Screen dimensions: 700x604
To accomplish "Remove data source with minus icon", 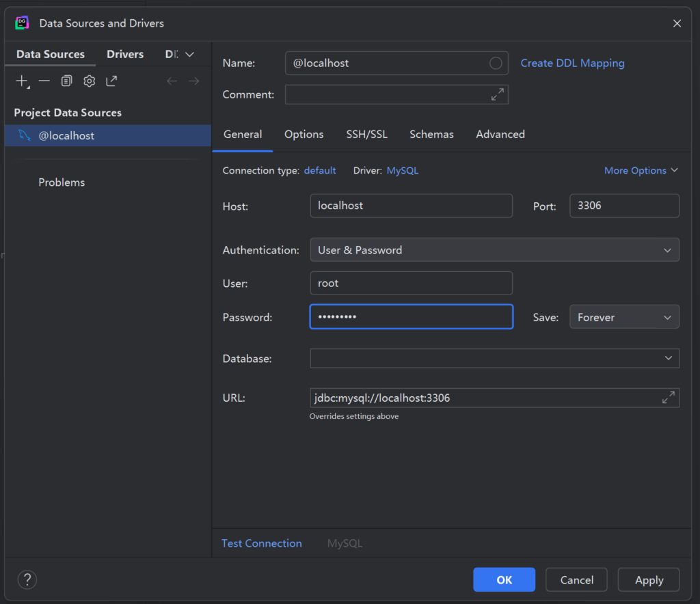I will pyautogui.click(x=44, y=81).
